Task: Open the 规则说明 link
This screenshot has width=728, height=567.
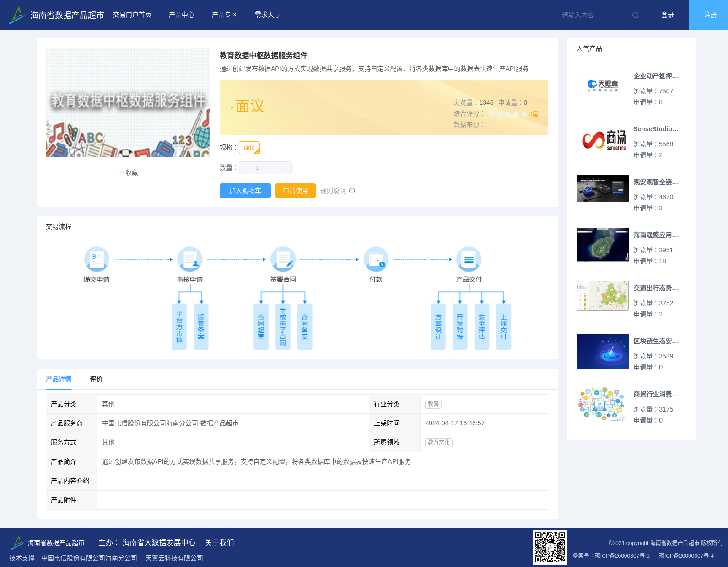Action: click(333, 191)
